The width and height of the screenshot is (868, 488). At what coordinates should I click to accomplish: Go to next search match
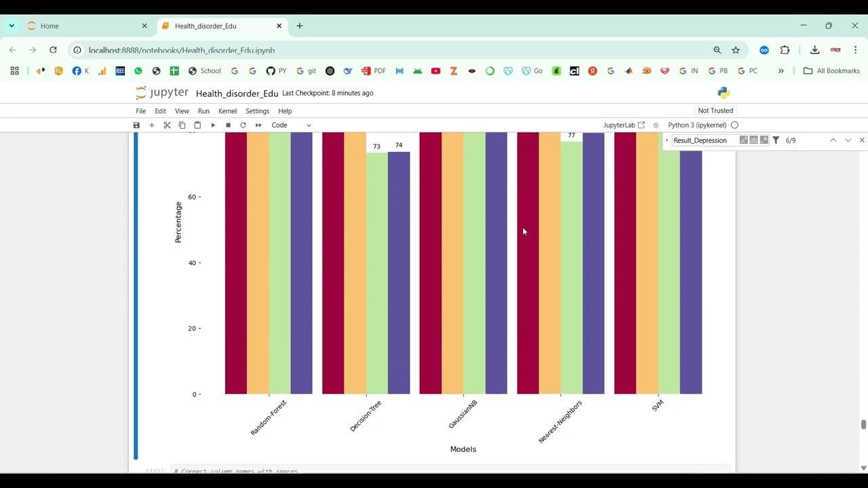[x=848, y=140]
